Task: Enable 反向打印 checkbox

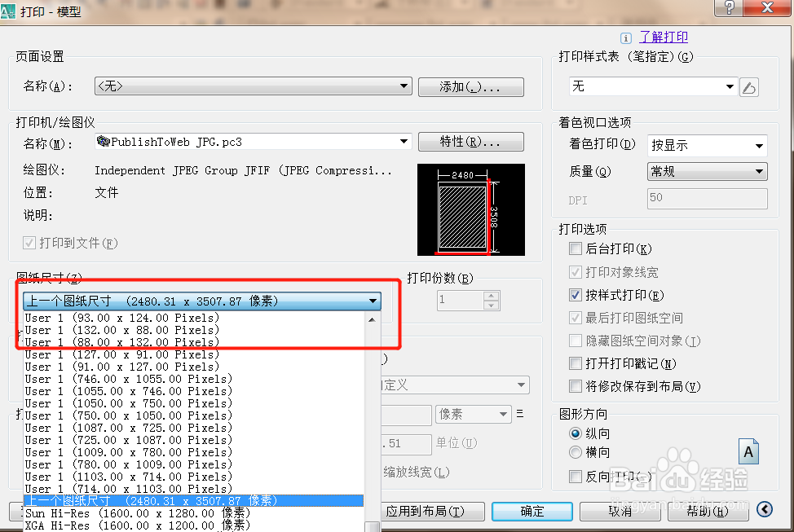Action: (x=576, y=477)
